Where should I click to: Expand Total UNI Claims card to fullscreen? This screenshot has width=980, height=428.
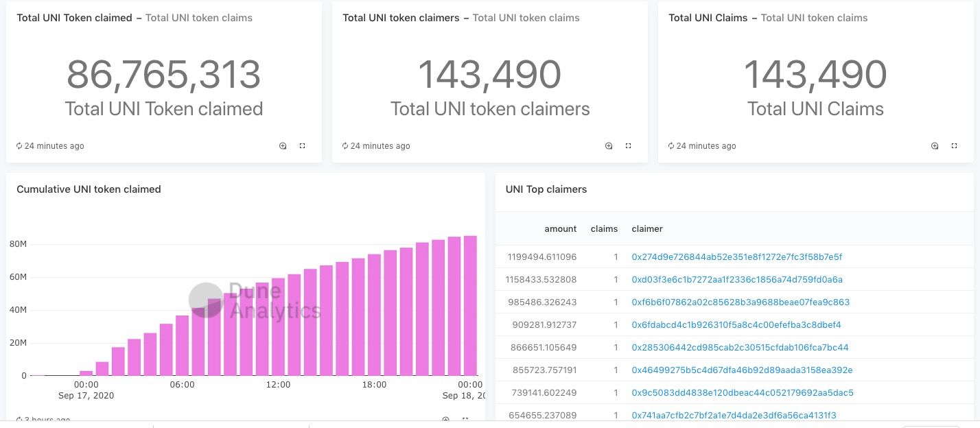point(955,146)
